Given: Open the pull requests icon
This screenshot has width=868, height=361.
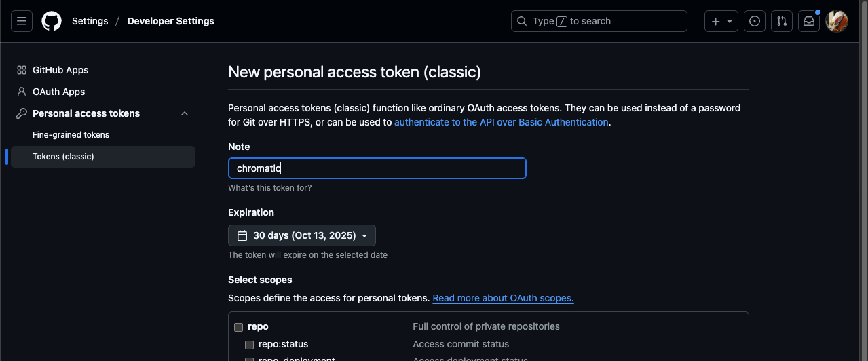Looking at the screenshot, I should (781, 21).
